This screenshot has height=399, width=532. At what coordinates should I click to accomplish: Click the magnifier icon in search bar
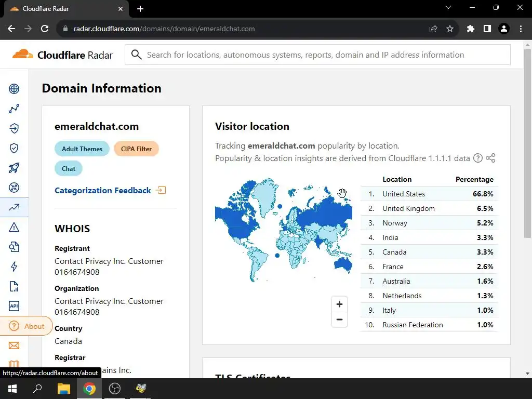tap(137, 55)
